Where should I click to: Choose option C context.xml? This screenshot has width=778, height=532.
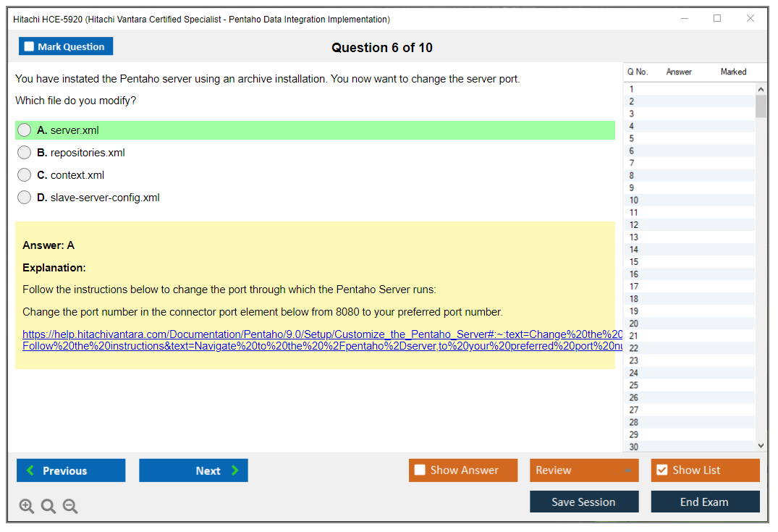[x=25, y=175]
